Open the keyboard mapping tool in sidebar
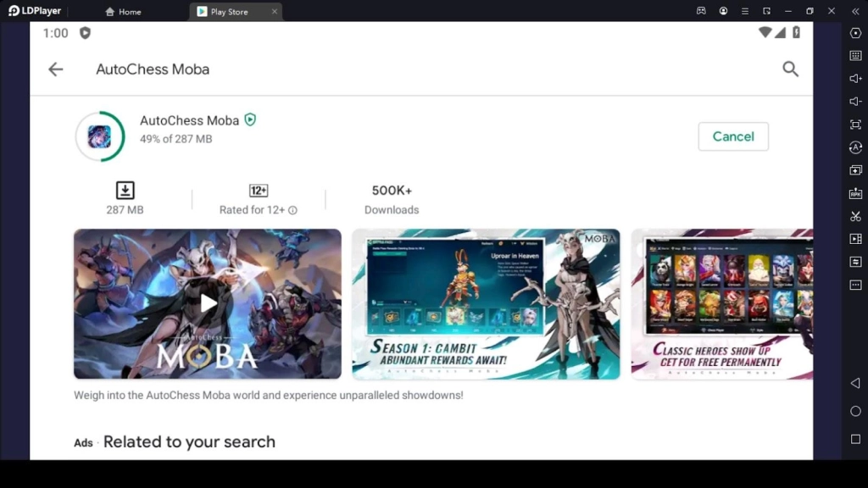This screenshot has width=868, height=488. tap(855, 56)
